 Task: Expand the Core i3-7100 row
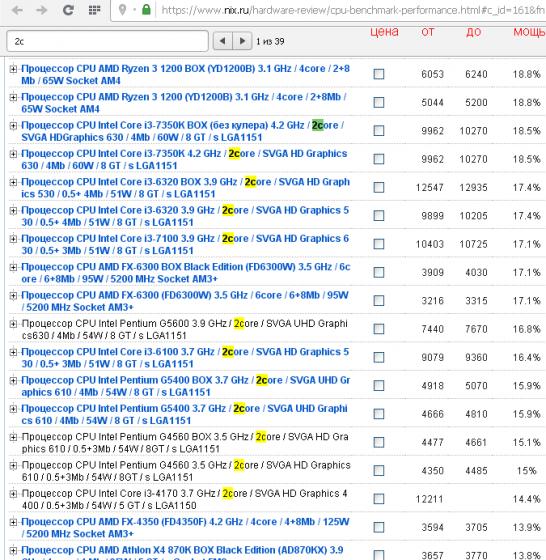point(13,239)
